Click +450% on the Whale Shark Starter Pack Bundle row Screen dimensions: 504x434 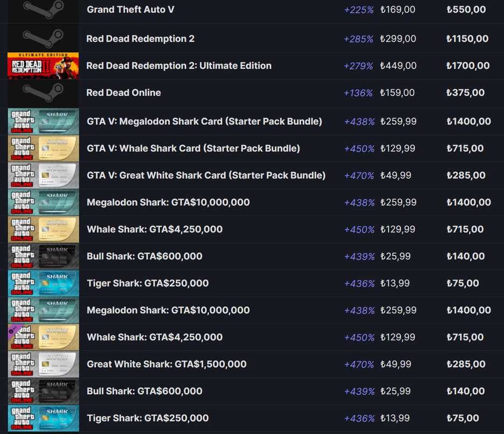click(x=359, y=149)
